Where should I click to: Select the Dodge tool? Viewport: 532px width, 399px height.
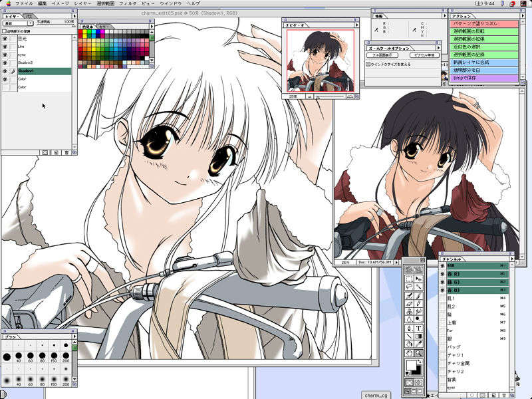(x=419, y=319)
